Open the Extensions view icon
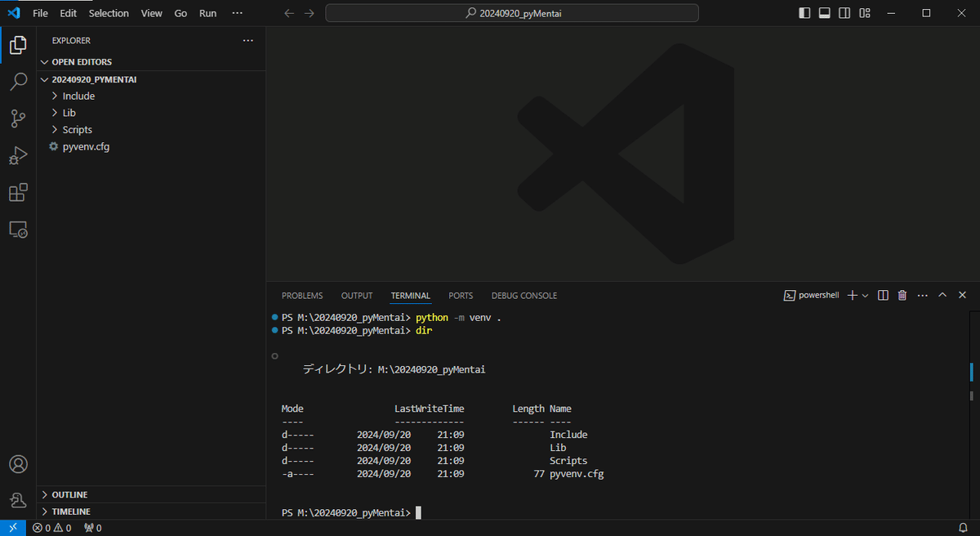This screenshot has height=536, width=980. (18, 193)
